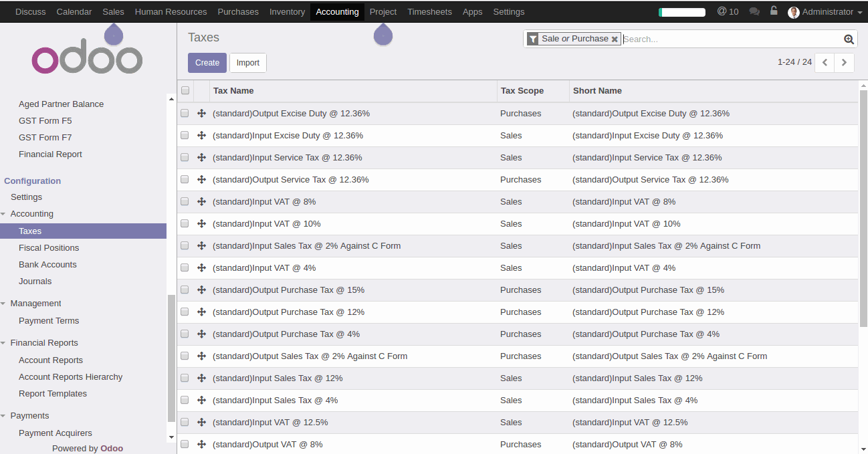The width and height of the screenshot is (868, 454).
Task: Open the Human Resources menu
Action: pyautogui.click(x=171, y=11)
